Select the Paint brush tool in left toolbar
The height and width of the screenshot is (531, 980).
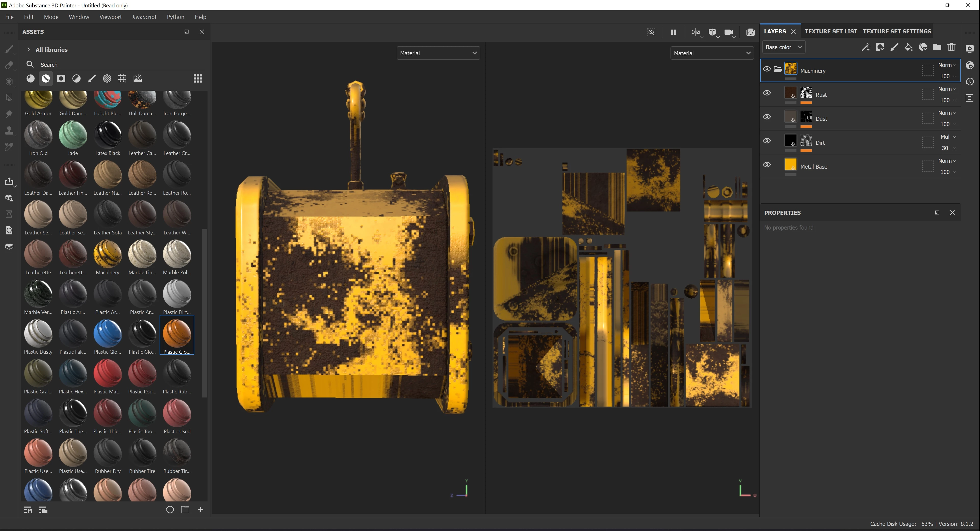[x=9, y=49]
